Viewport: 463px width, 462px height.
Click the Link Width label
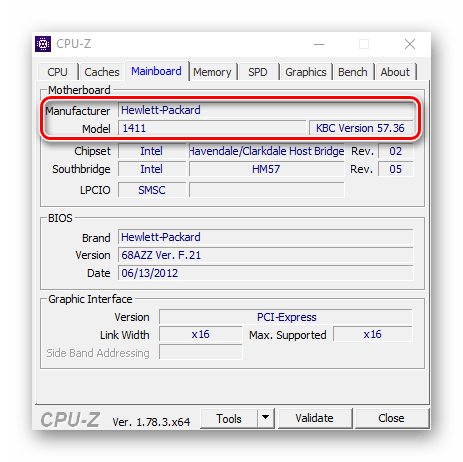pos(125,335)
